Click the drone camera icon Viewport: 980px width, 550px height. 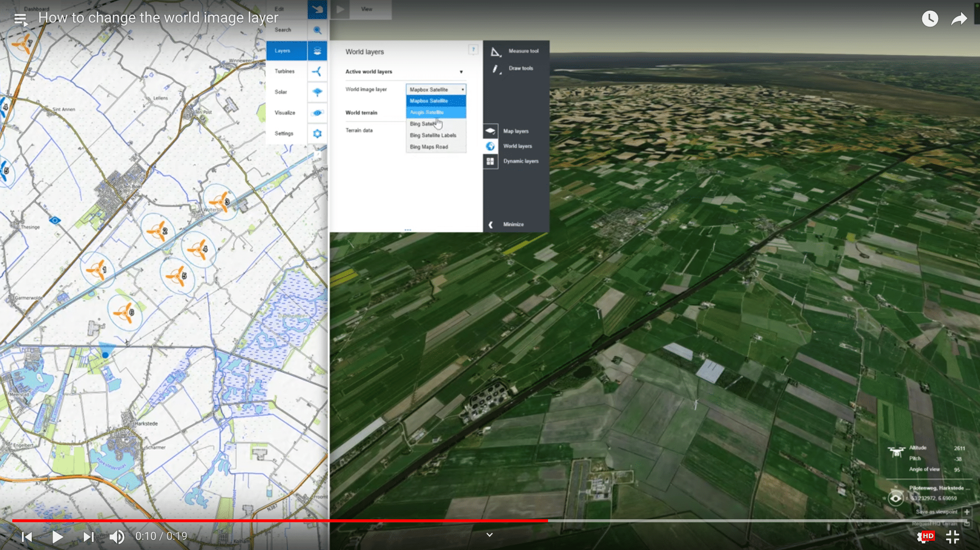pos(896,452)
